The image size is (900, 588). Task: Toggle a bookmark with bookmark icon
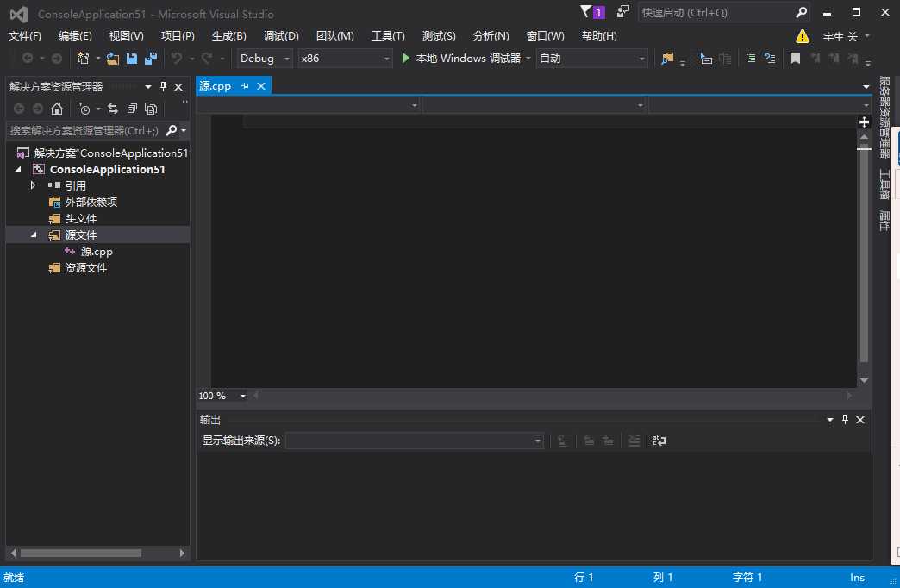795,58
